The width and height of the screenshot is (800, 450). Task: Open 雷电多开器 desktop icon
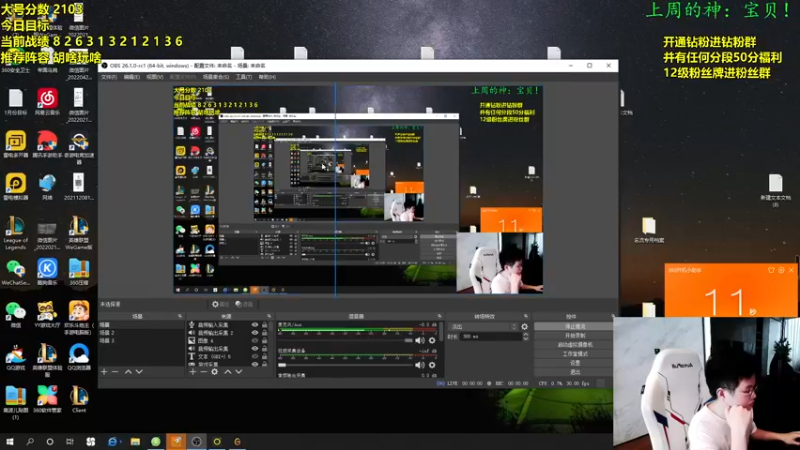pyautogui.click(x=15, y=144)
